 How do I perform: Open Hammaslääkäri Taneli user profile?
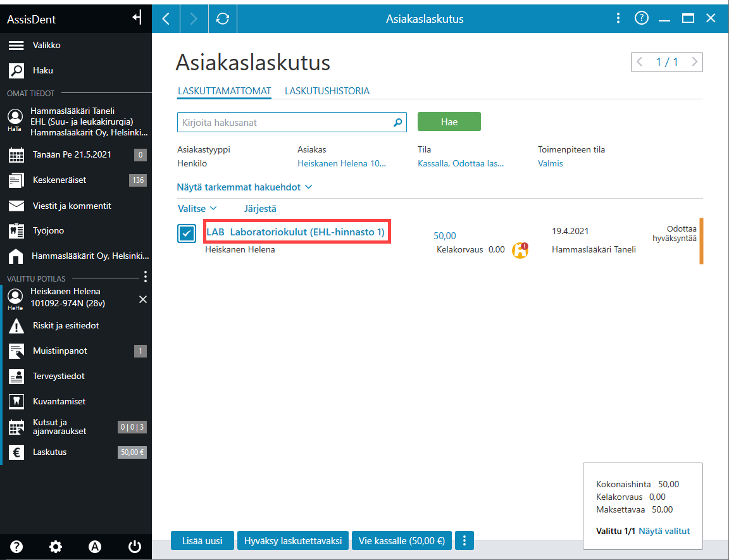76,121
